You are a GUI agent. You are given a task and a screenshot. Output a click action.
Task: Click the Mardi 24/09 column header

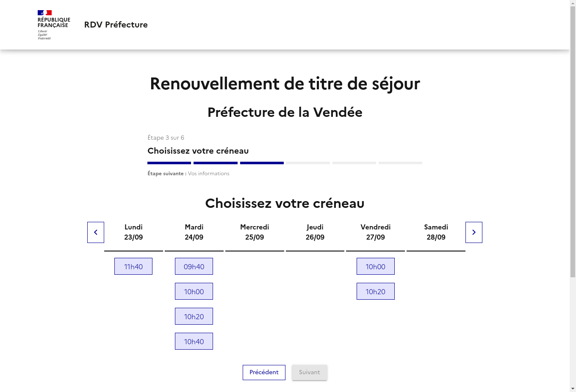tap(194, 232)
